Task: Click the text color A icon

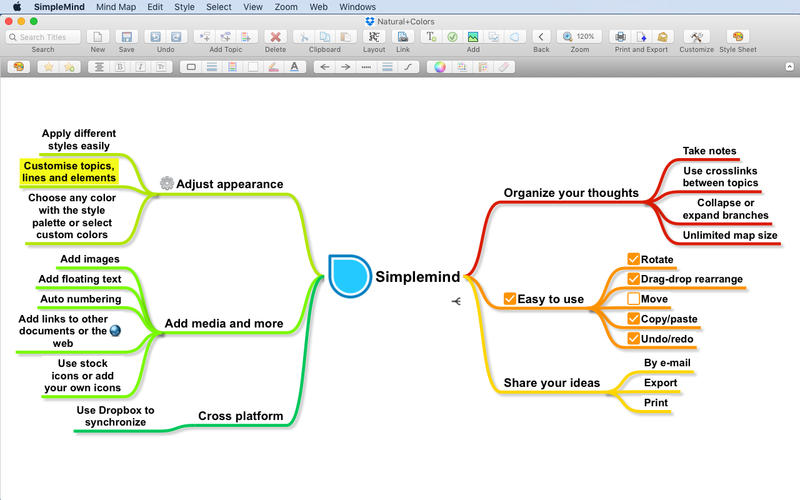Action: (x=294, y=67)
